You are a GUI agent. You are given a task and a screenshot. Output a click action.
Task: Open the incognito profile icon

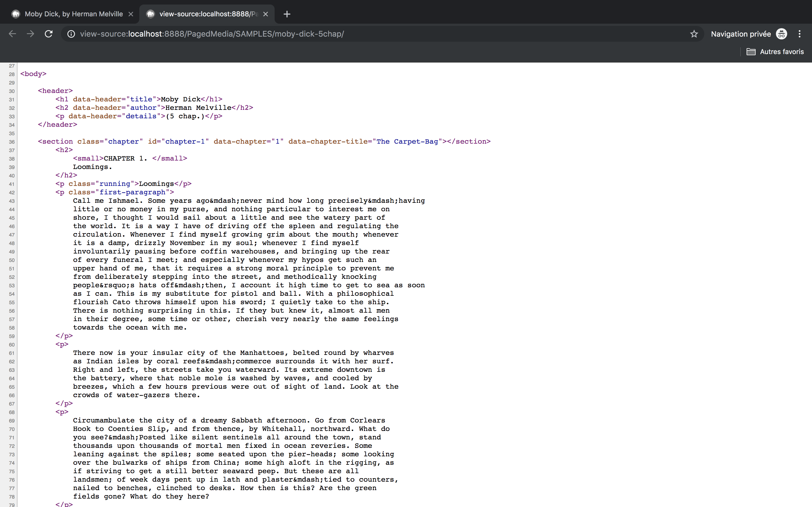tap(782, 34)
